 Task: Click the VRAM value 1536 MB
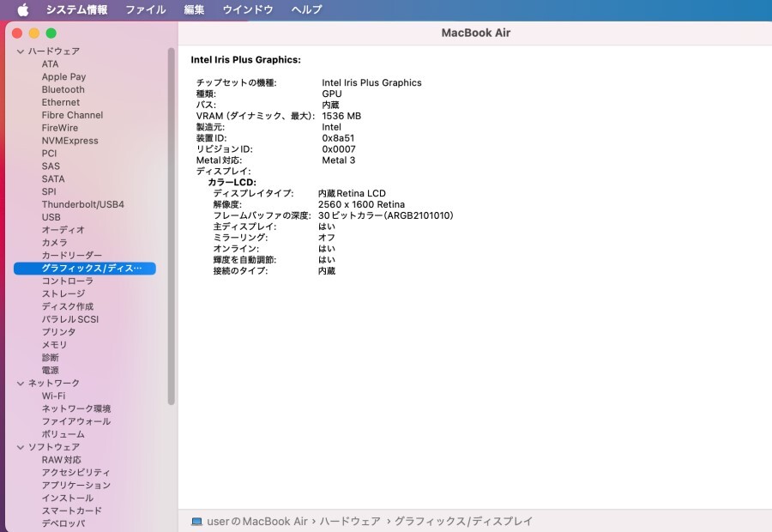[x=341, y=116]
